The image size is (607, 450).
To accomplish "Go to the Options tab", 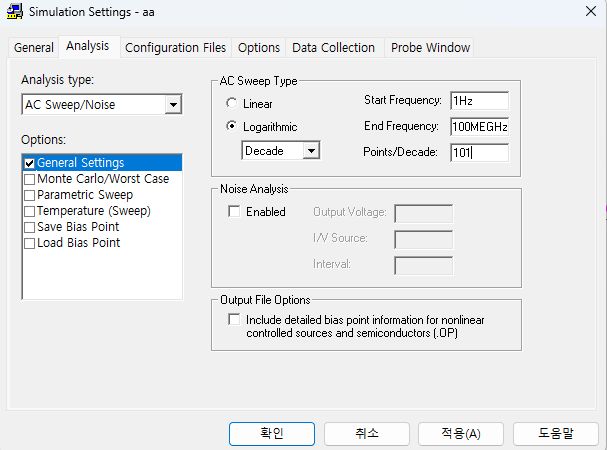I will coord(259,48).
